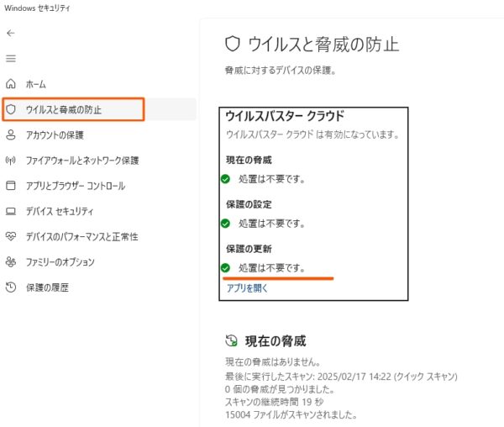Image resolution: width=504 pixels, height=427 pixels.
Task: Go to アカウントの保護
Action: 55,135
